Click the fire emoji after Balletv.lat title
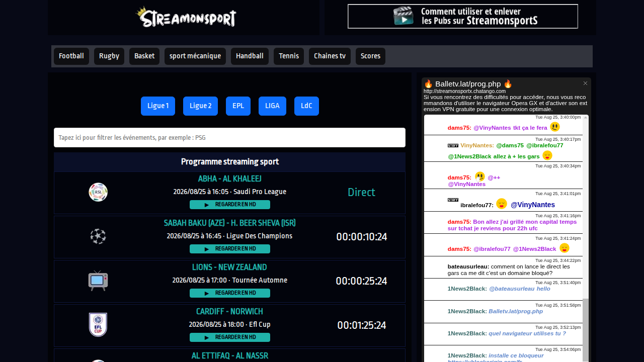Viewport: 644px width, 362px height. [x=508, y=83]
